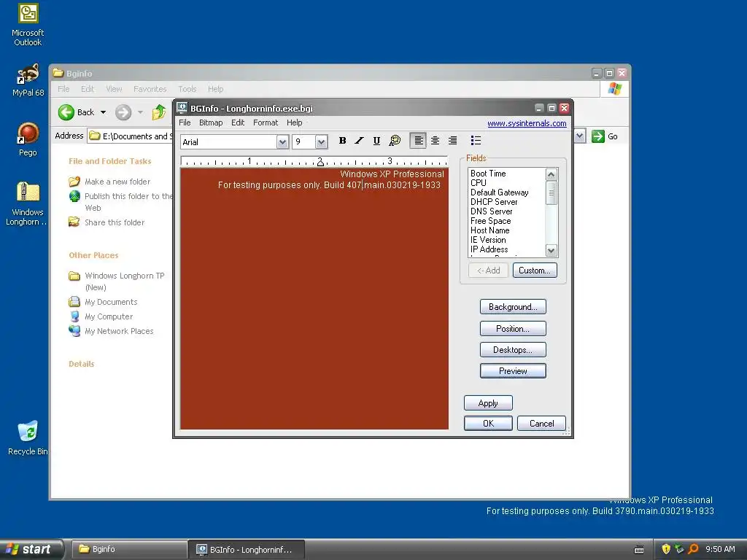The image size is (747, 560).
Task: Toggle Italic formatting in BGInfo toolbar
Action: click(x=359, y=141)
